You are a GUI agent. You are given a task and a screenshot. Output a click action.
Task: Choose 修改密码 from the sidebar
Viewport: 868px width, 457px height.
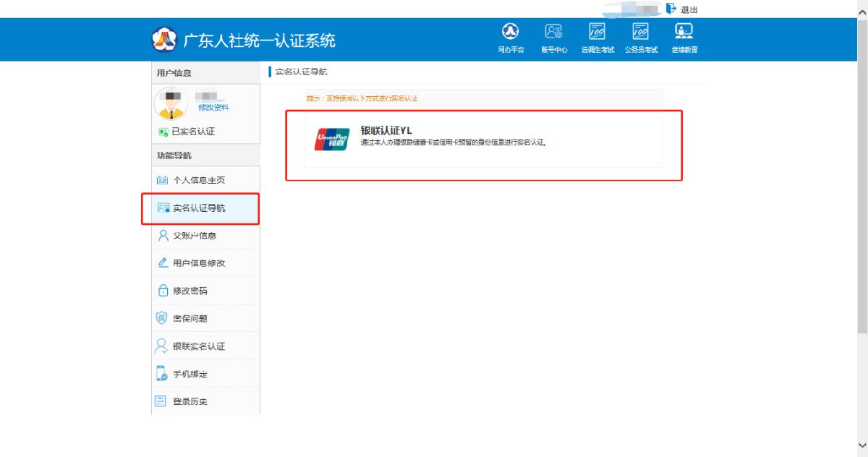(190, 291)
